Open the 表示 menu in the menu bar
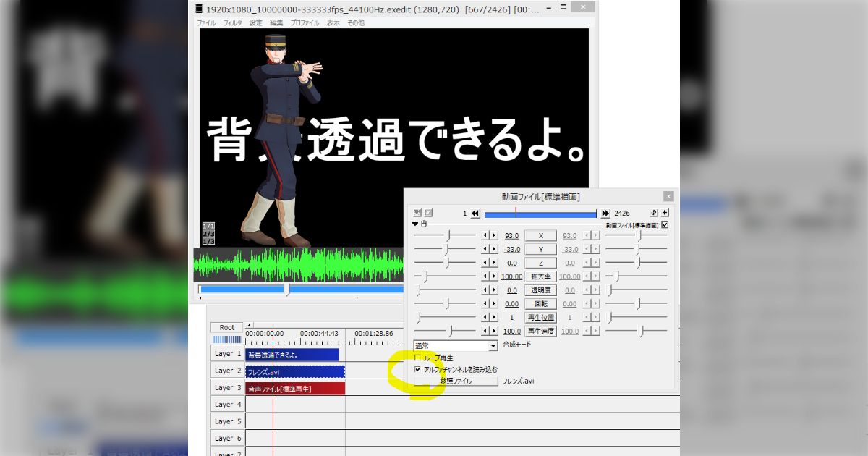868x456 pixels. (333, 22)
